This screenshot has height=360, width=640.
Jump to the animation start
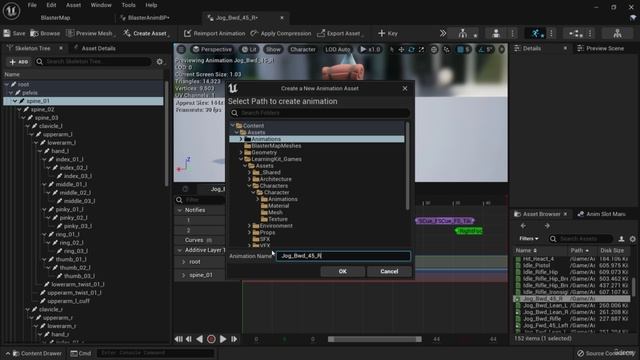coord(179,339)
